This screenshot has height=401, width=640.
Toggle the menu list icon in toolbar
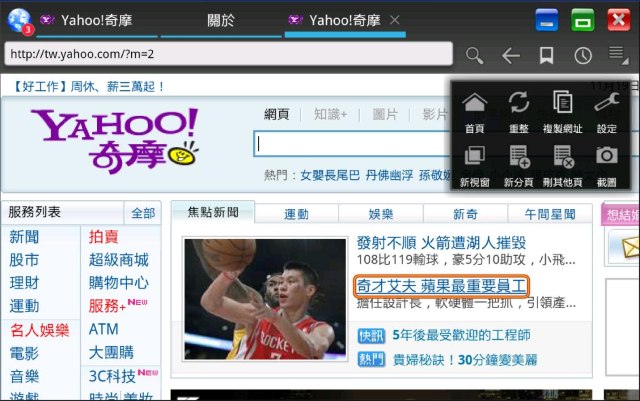click(618, 55)
